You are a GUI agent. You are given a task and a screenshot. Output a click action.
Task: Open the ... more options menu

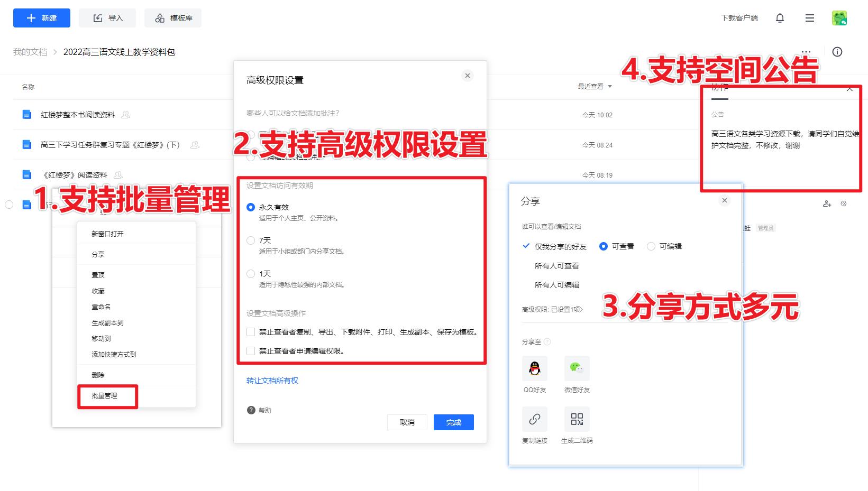806,51
